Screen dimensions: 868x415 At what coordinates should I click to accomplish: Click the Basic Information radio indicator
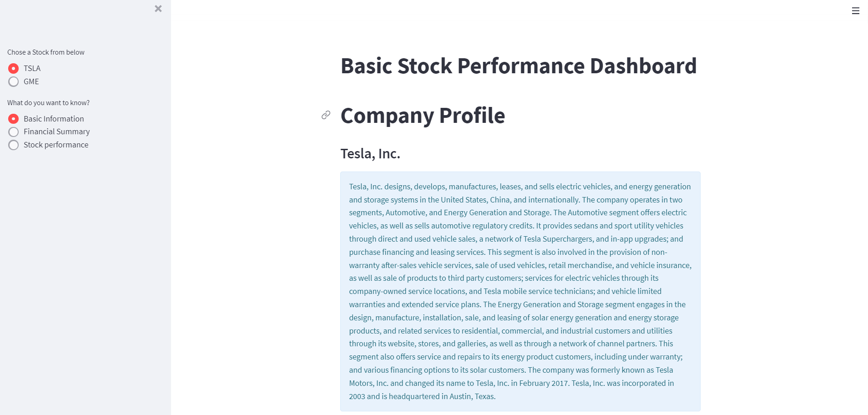13,119
